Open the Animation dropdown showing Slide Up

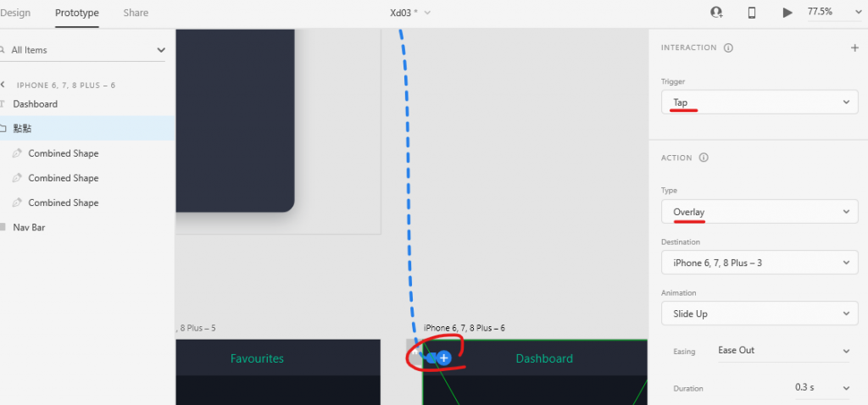pyautogui.click(x=759, y=313)
